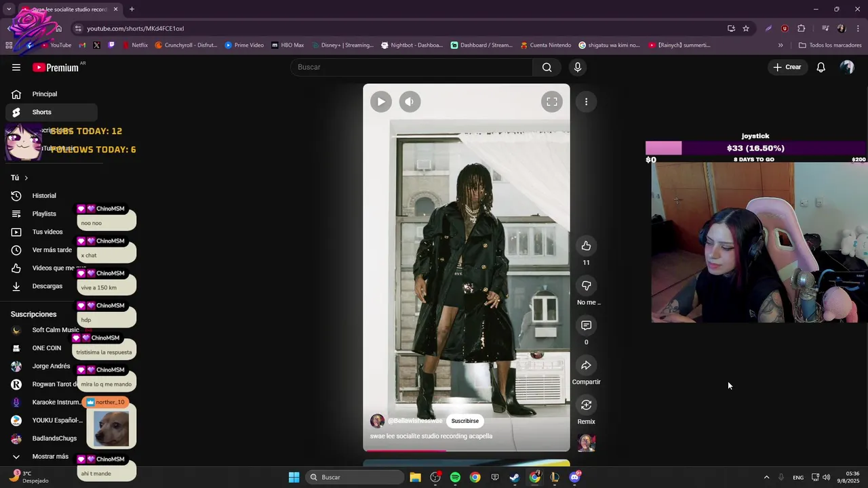Viewport: 868px width, 488px height.
Task: Open the YouTube hamburger guide menu
Action: [16, 67]
